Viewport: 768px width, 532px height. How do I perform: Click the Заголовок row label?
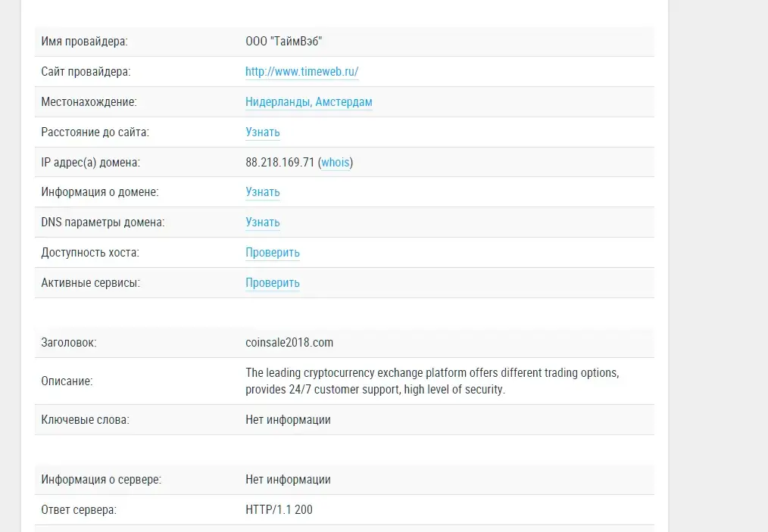[x=69, y=343]
